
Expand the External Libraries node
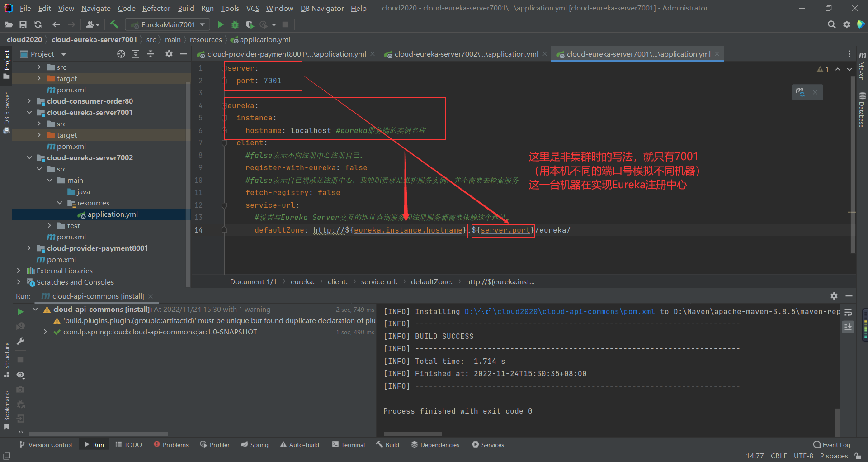coord(19,271)
